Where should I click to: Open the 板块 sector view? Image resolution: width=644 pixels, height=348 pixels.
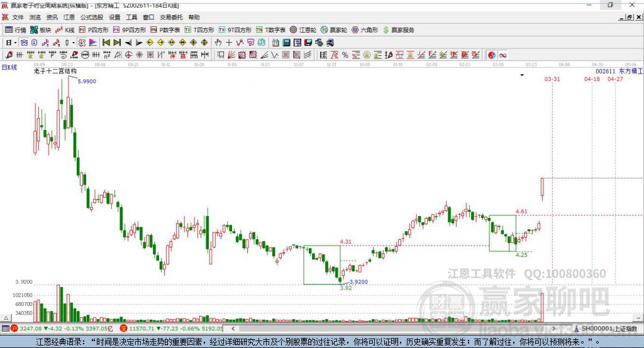point(41,30)
